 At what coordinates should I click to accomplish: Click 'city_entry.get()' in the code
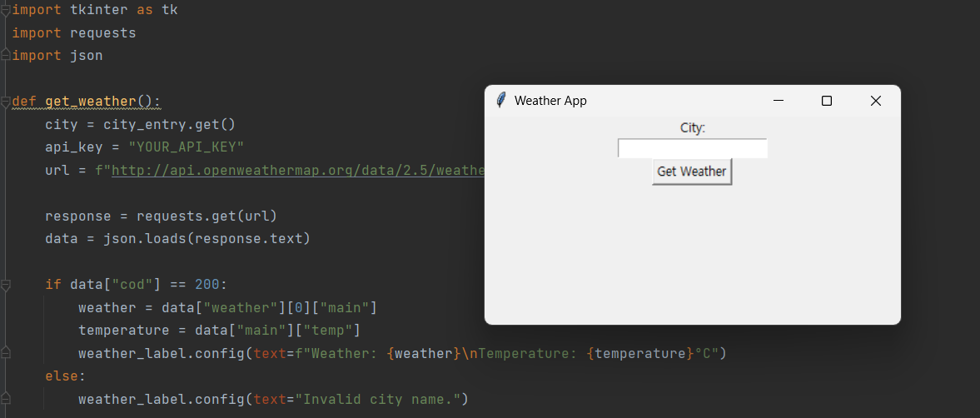169,124
